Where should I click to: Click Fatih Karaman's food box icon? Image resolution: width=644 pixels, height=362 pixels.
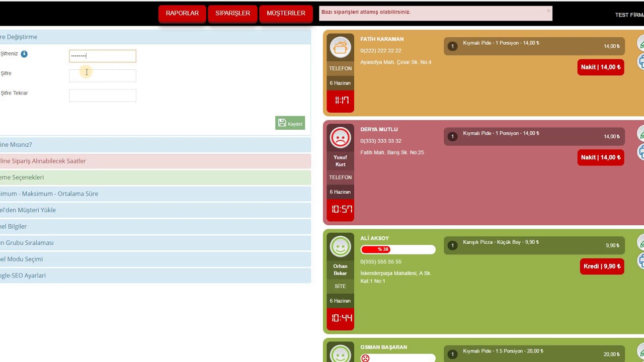tap(341, 47)
